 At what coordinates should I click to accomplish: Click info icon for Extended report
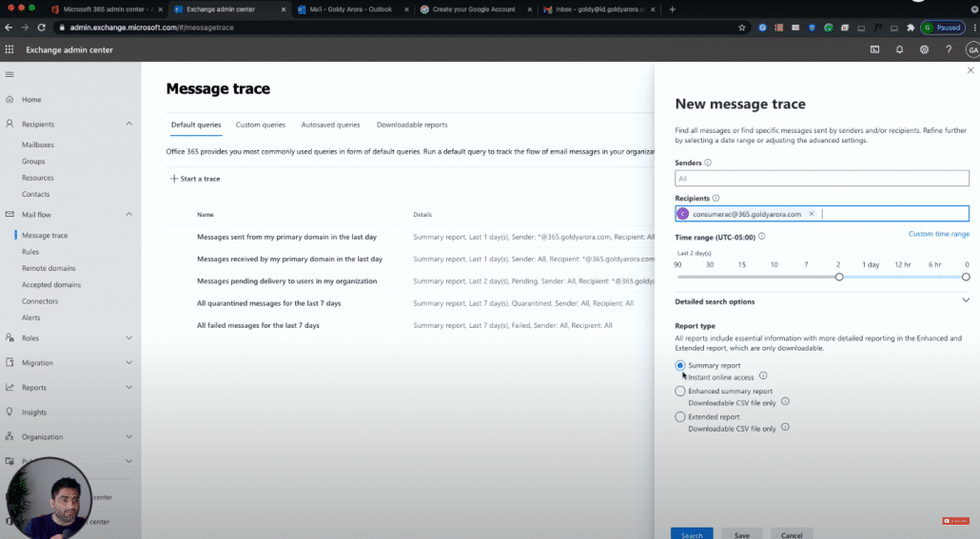click(785, 427)
